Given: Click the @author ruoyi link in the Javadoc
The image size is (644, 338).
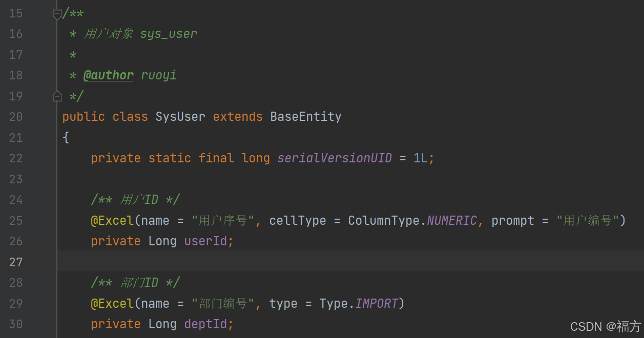Looking at the screenshot, I should [108, 75].
